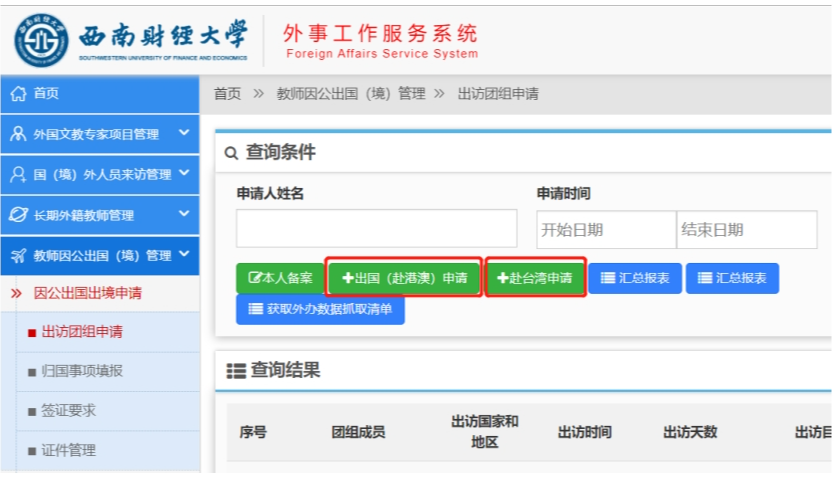This screenshot has height=477, width=834.
Task: Open 归国事项填报 in the sidebar
Action: [82, 371]
